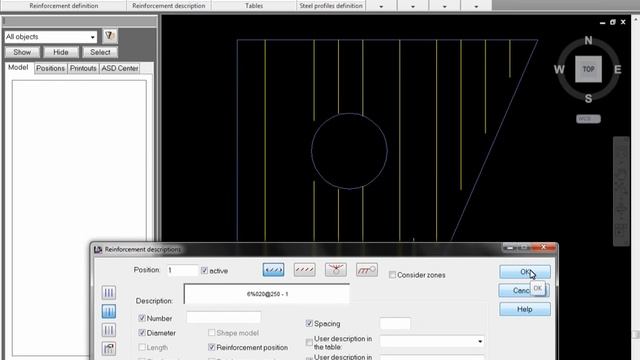
Task: Expand fourth ribbon panel dropdown arrow
Action: click(476, 6)
